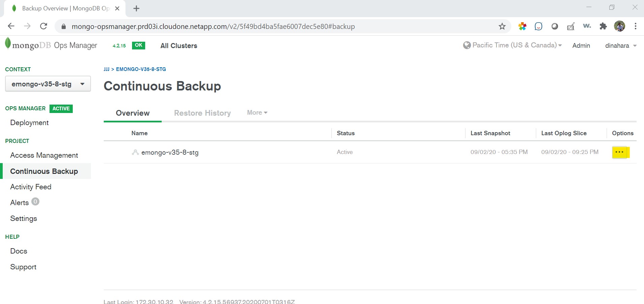Go back to previous page

tap(11, 26)
